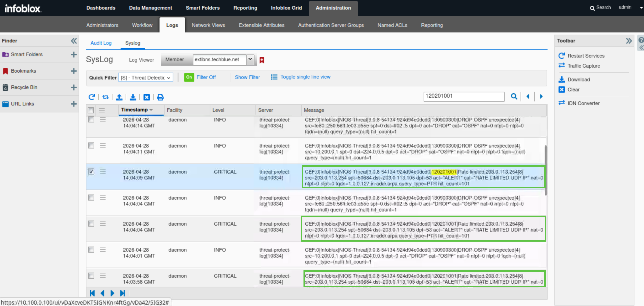Open the admin user menu arrow
644x306 pixels.
pos(641,8)
